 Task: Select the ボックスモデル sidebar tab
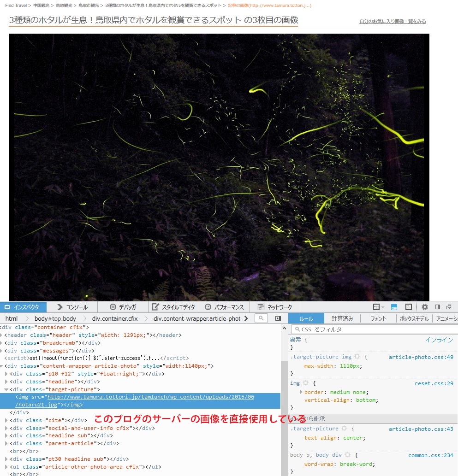pyautogui.click(x=414, y=318)
